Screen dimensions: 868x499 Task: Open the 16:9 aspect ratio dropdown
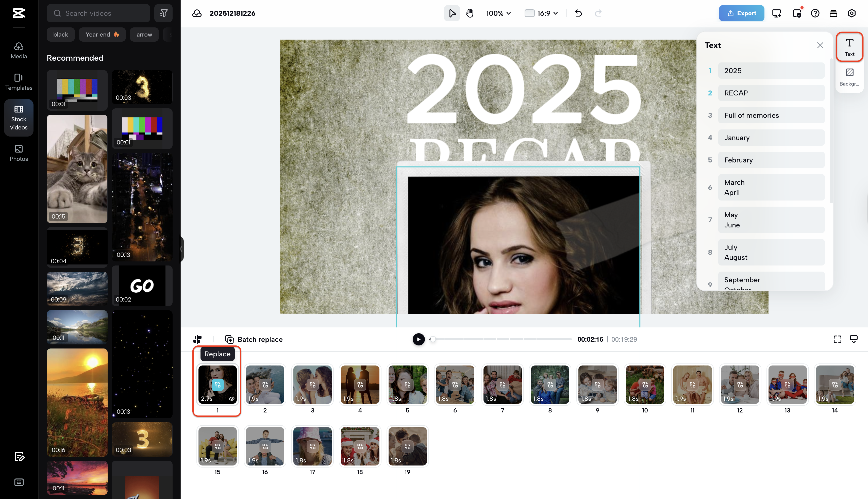[x=541, y=13]
